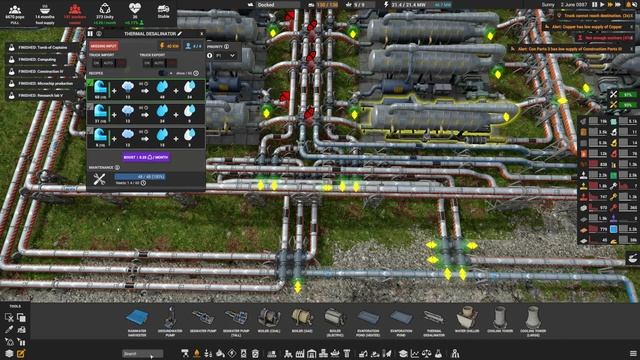Select the cut tool icon
The height and width of the screenshot is (360, 640).
coord(9,317)
